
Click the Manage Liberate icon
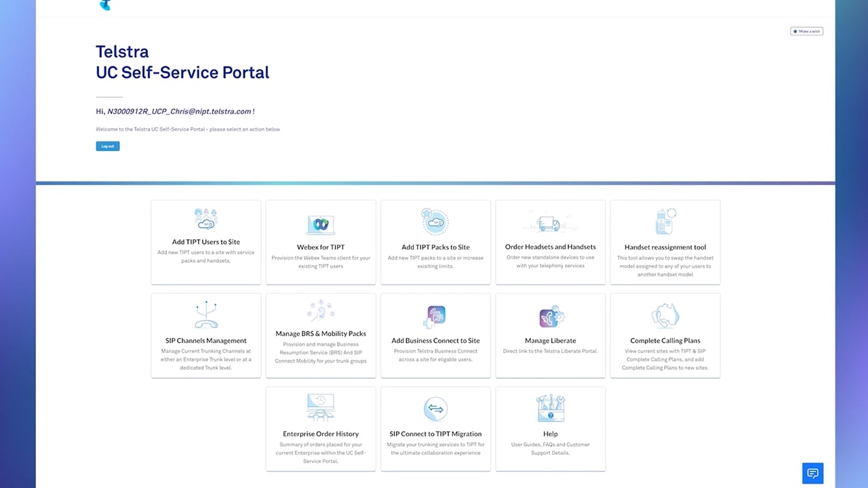[551, 317]
